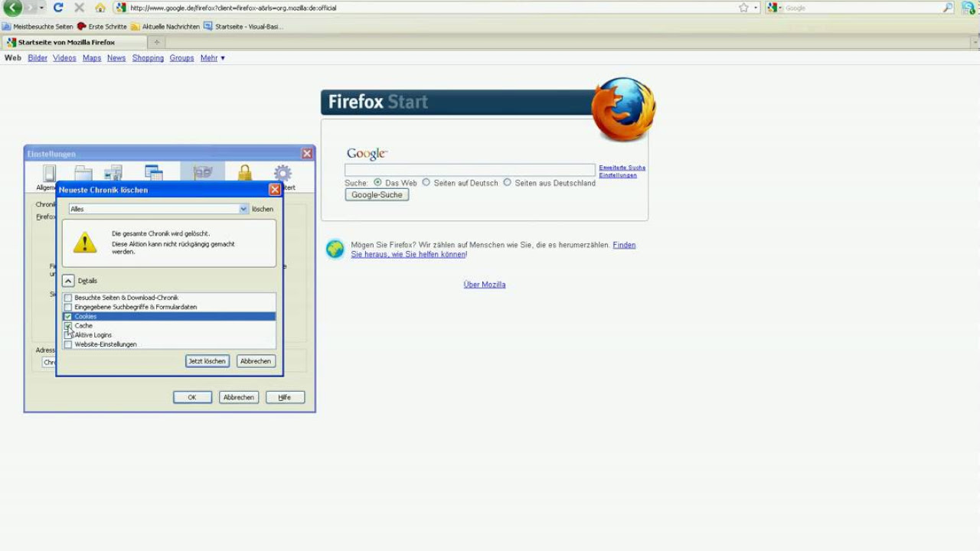The width and height of the screenshot is (980, 551).
Task: Open the Über Mozilla link
Action: 485,285
